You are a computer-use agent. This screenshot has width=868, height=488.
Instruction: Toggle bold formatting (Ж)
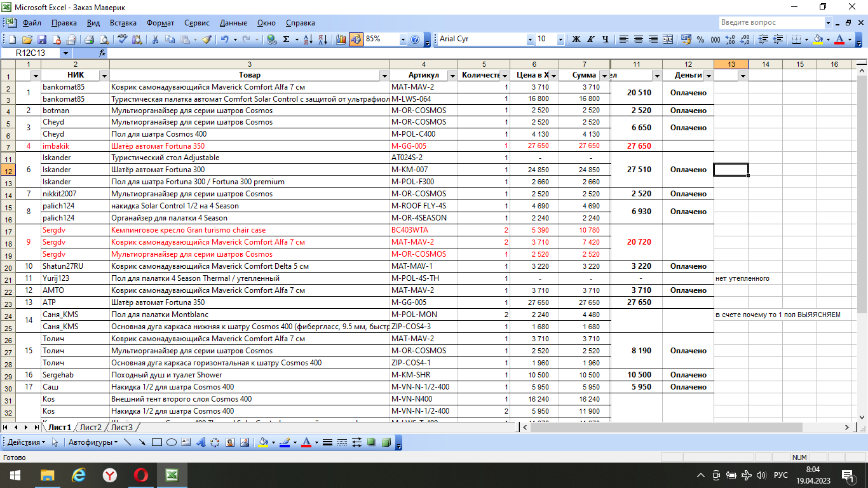coord(576,39)
